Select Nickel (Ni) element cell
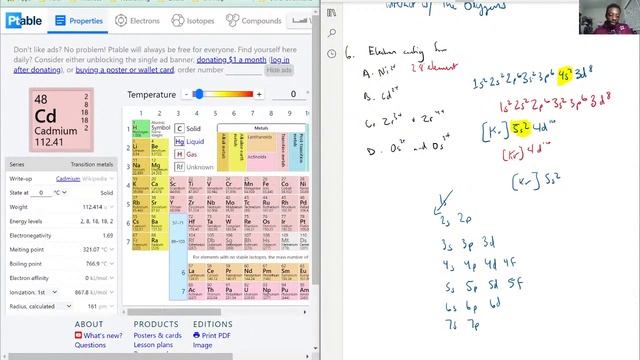The image size is (640, 360). 304,186
